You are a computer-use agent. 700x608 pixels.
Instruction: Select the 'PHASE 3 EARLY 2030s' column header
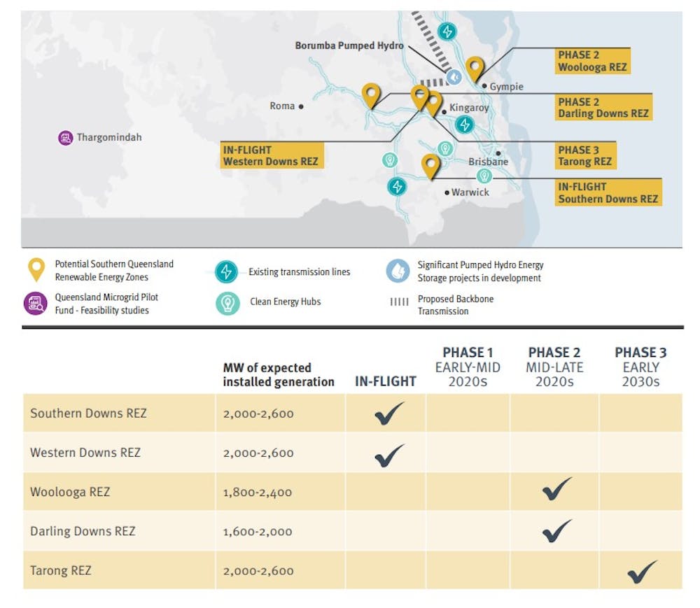point(640,367)
